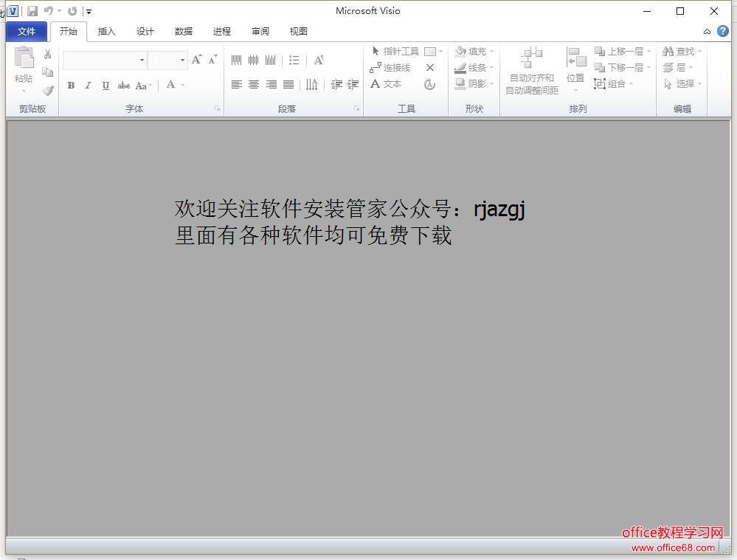The height and width of the screenshot is (560, 737).
Task: Toggle the bullet list icon
Action: [x=294, y=60]
